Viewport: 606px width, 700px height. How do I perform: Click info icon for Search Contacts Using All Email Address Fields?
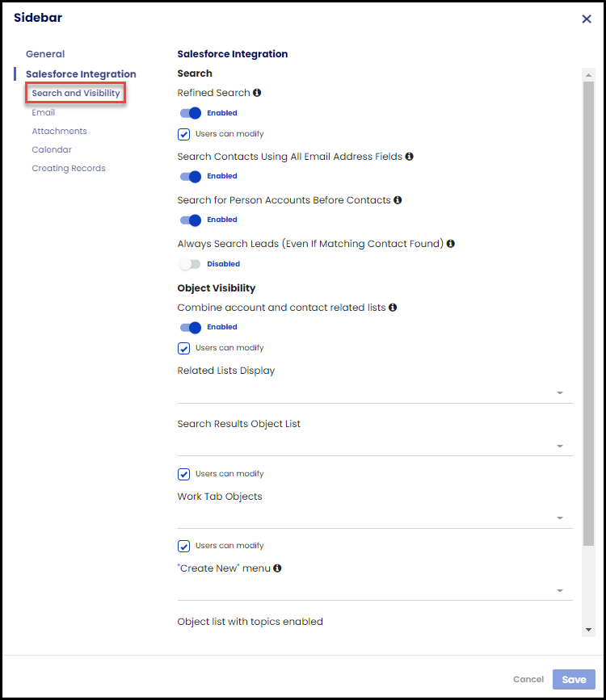coord(410,157)
